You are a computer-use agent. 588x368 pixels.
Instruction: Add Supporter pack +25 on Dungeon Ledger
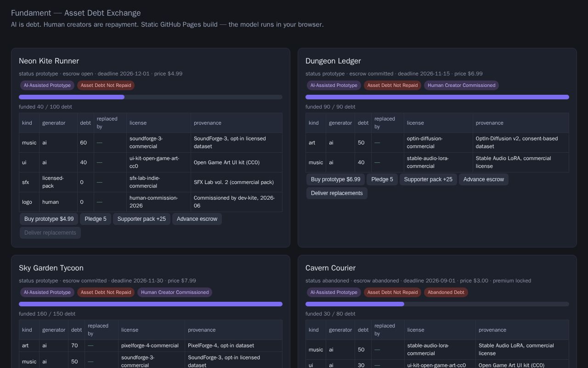[x=428, y=179]
